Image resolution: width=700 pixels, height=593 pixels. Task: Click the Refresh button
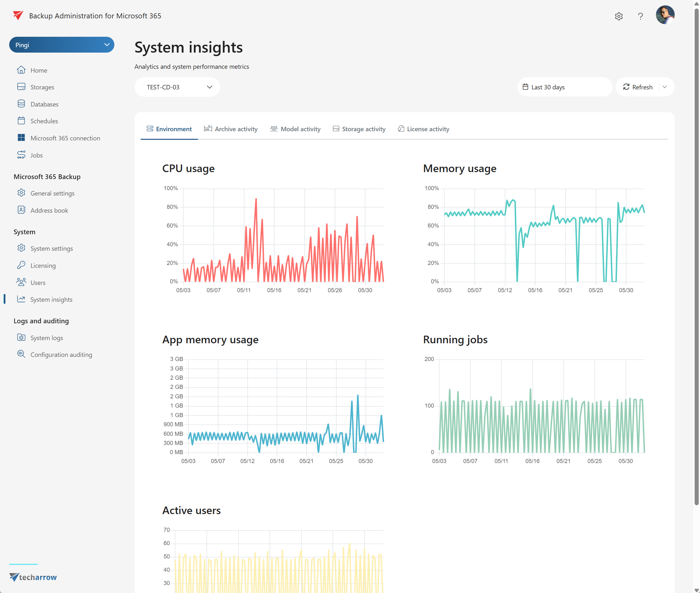(x=640, y=87)
